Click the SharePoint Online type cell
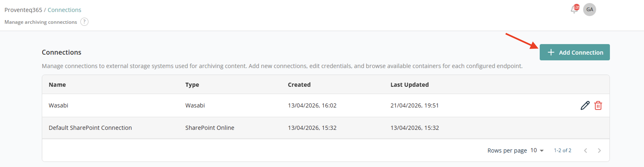The width and height of the screenshot is (644, 167). 210,128
